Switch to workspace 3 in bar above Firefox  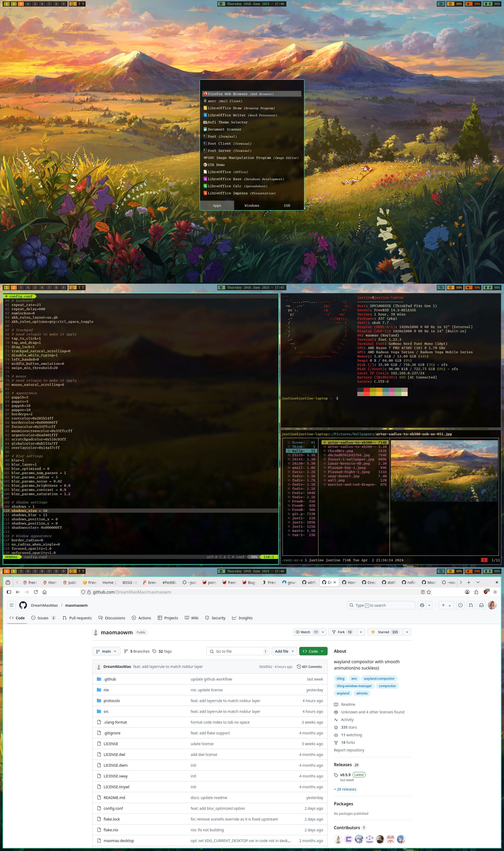tap(21, 572)
